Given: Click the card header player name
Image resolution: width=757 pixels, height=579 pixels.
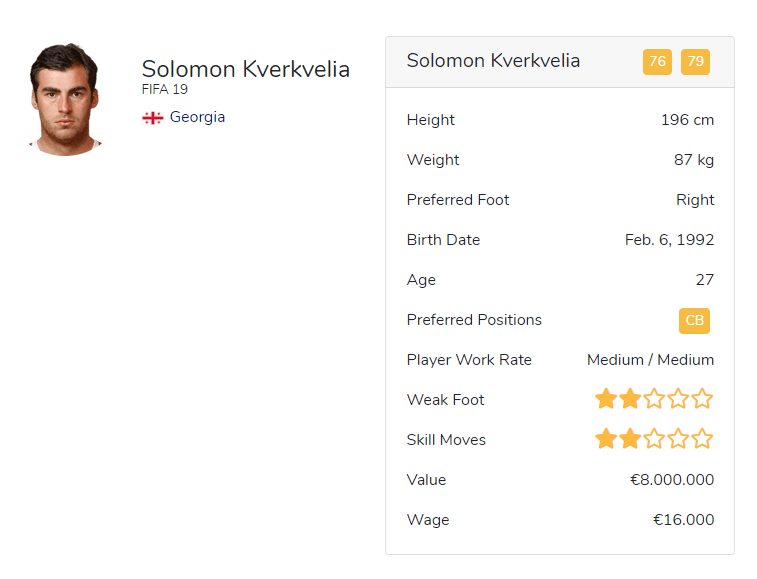Looking at the screenshot, I should pyautogui.click(x=493, y=61).
